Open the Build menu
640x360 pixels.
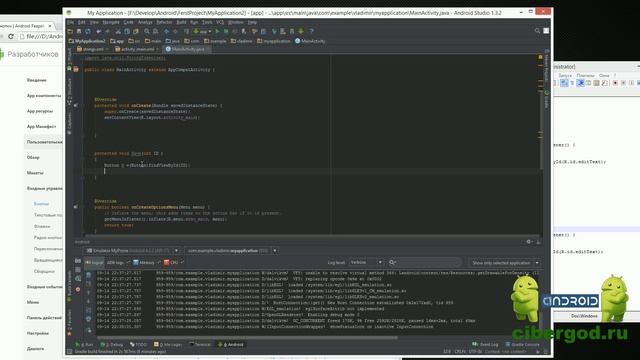(181, 22)
